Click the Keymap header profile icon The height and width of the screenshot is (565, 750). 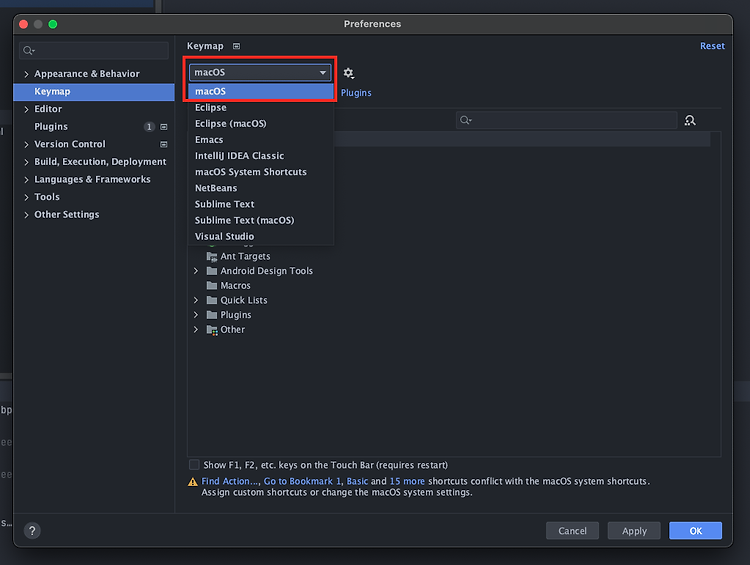click(236, 46)
